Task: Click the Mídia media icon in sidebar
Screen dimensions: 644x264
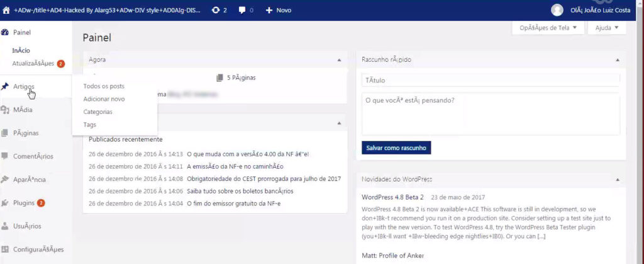Action: pyautogui.click(x=5, y=110)
